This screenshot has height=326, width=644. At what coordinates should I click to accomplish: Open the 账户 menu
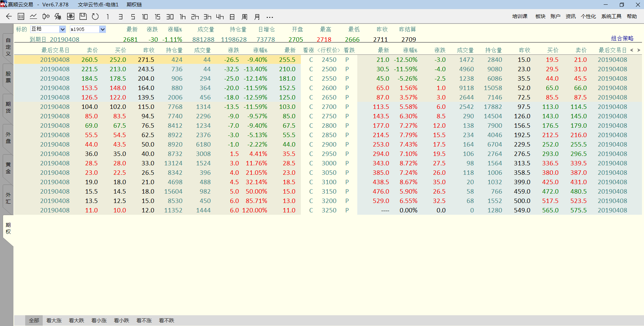(x=555, y=16)
